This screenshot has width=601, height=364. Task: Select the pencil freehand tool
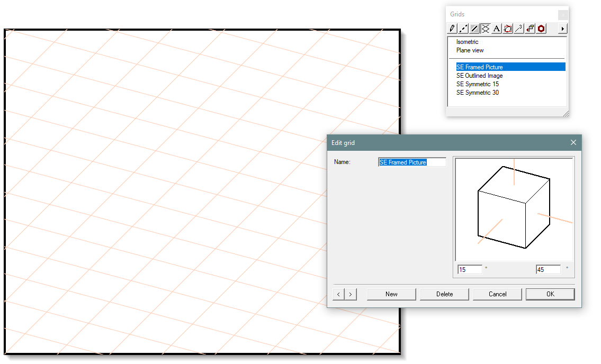coord(452,28)
